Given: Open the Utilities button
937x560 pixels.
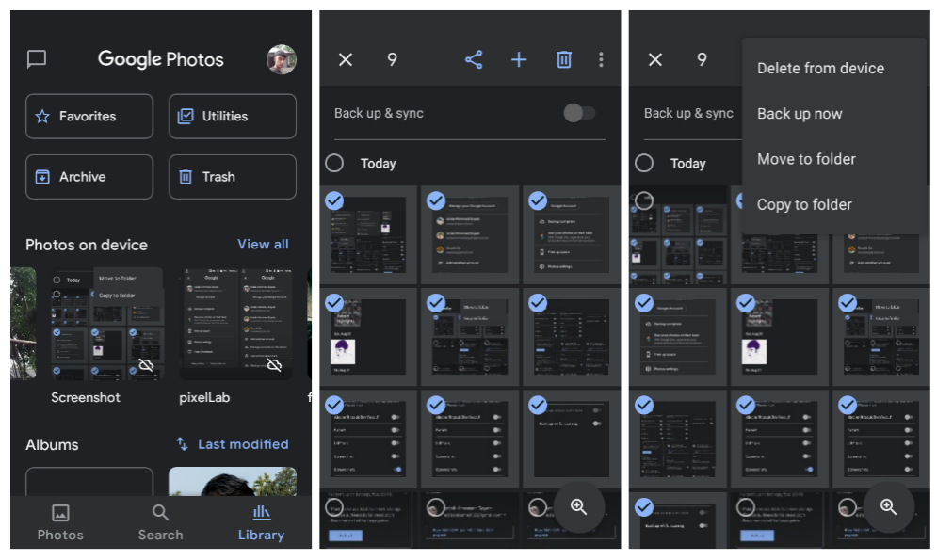Looking at the screenshot, I should coord(233,117).
